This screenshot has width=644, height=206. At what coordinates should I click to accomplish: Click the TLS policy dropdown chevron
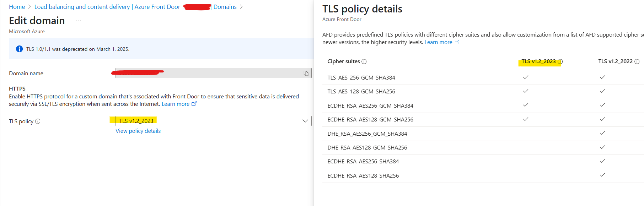point(305,121)
